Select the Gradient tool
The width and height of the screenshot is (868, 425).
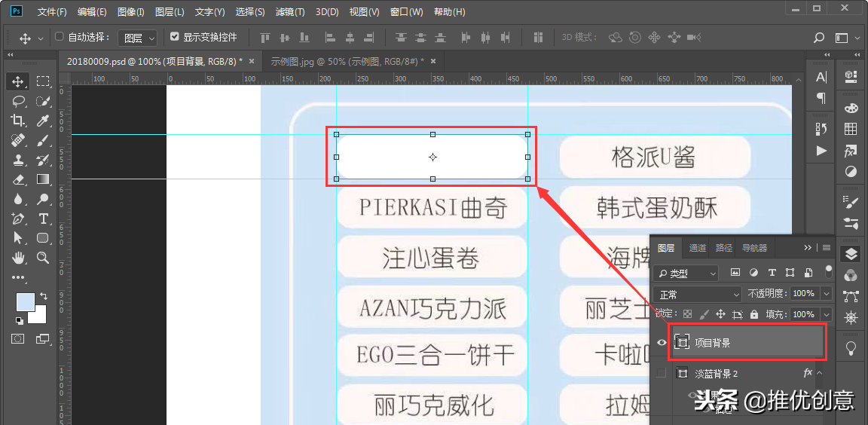pos(43,179)
